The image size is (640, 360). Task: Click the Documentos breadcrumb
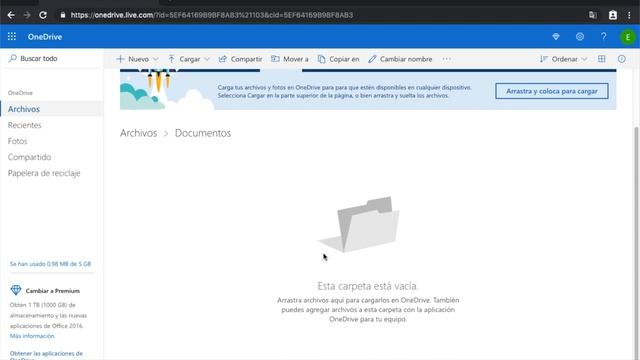tap(203, 133)
